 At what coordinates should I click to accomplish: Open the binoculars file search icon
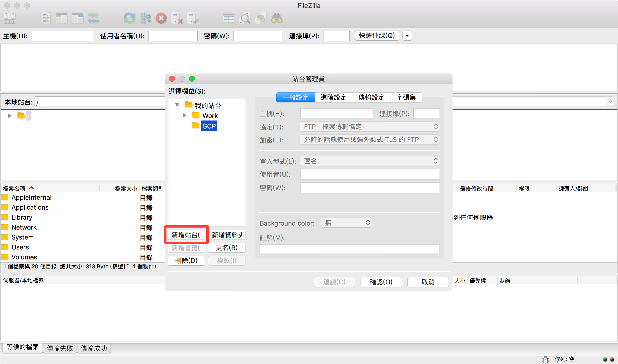[x=277, y=18]
